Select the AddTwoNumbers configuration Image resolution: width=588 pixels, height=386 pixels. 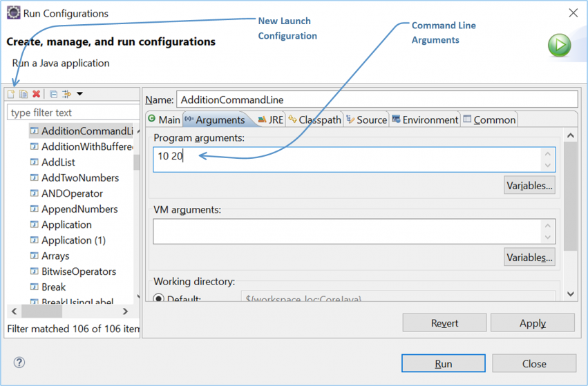click(79, 177)
